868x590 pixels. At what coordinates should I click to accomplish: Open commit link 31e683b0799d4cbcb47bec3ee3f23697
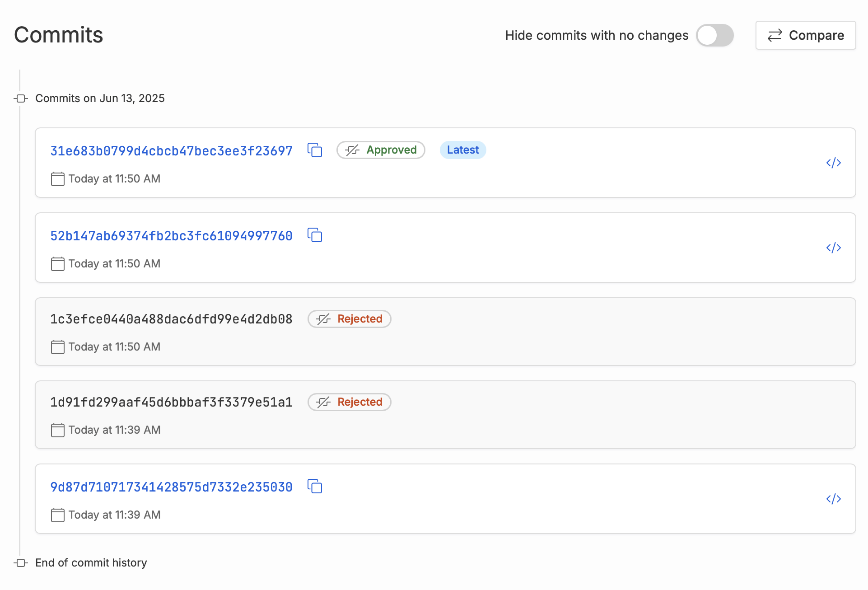tap(171, 151)
